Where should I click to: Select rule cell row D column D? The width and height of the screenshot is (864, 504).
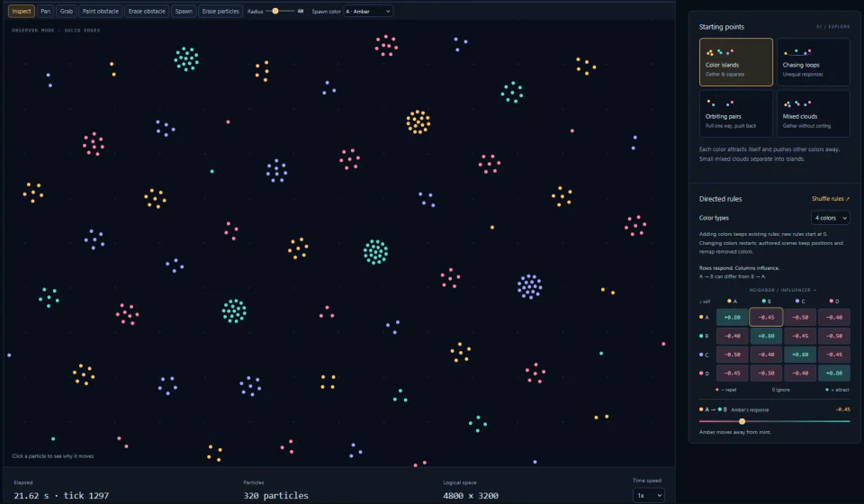click(x=833, y=373)
